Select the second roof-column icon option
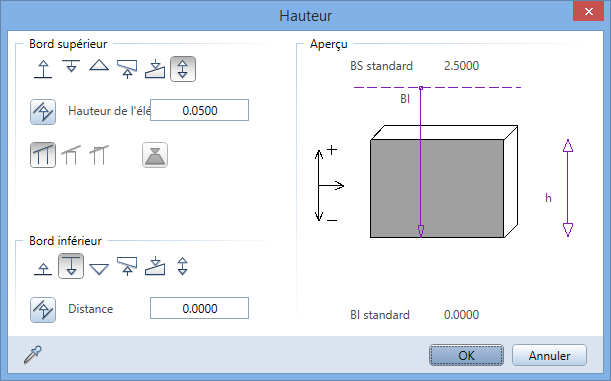Viewport: 611px width, 381px height. [71, 155]
